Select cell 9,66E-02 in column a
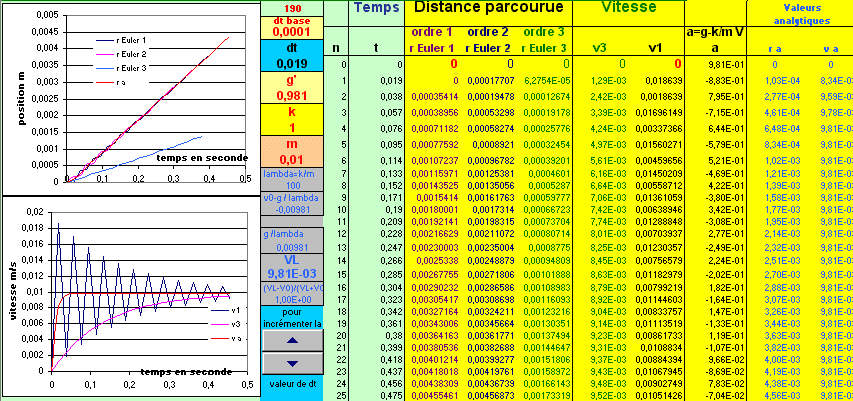 [x=715, y=359]
